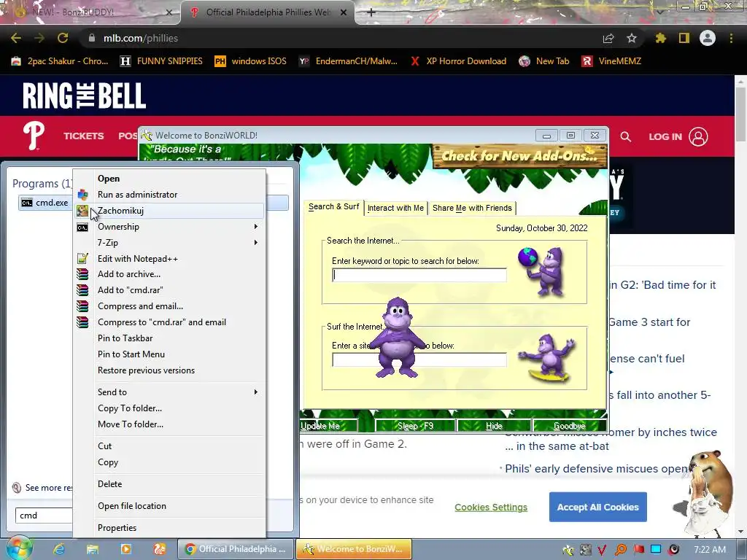Click Update Me button in BonziWORLD
The width and height of the screenshot is (747, 560).
tap(329, 426)
